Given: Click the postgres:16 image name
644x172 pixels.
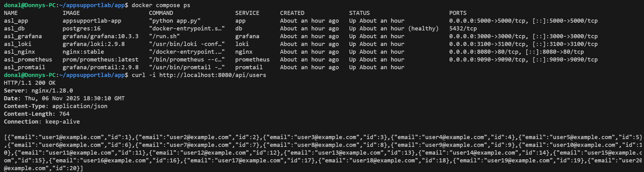Looking at the screenshot, I should (82, 29).
